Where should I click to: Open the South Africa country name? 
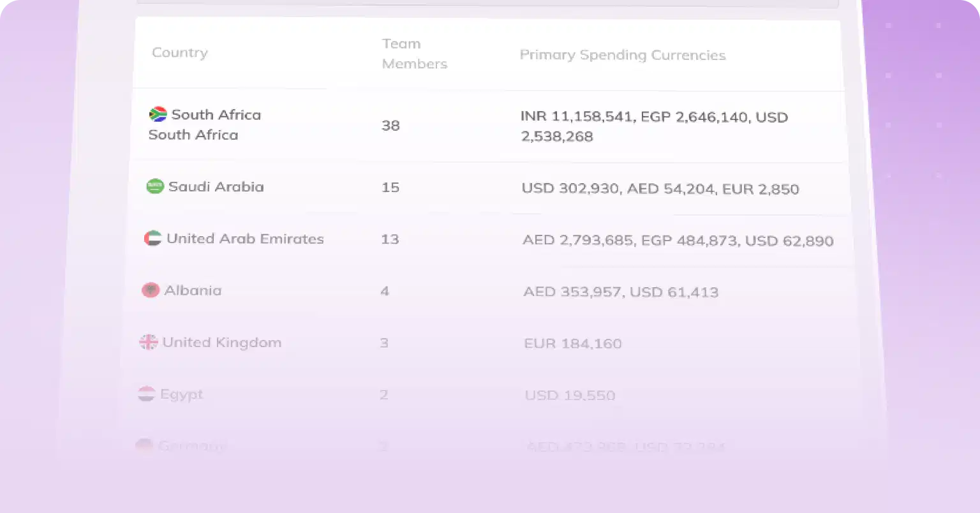216,115
